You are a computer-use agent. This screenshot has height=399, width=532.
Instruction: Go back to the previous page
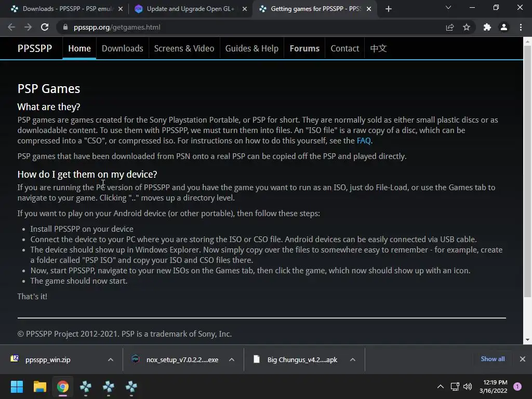coord(11,27)
